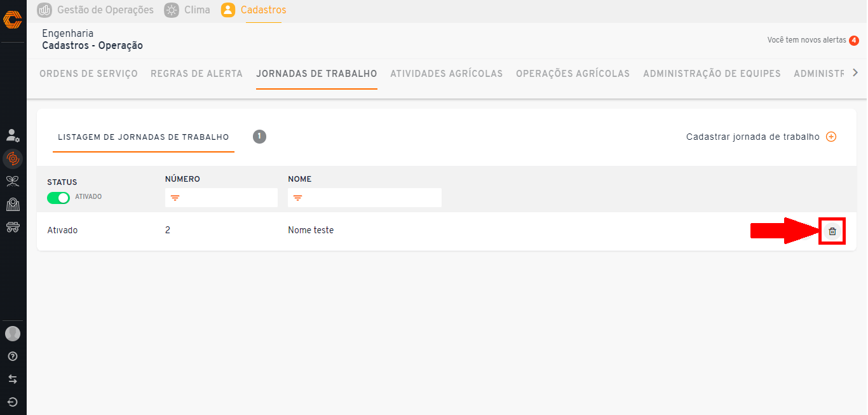Open the help question mark icon
Image resolution: width=868 pixels, height=415 pixels.
(13, 357)
